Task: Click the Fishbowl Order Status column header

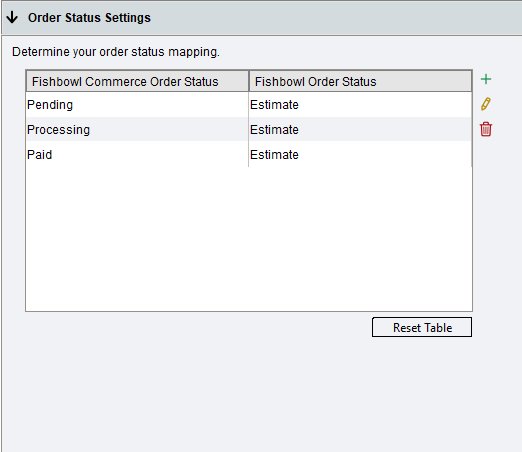Action: pyautogui.click(x=360, y=81)
